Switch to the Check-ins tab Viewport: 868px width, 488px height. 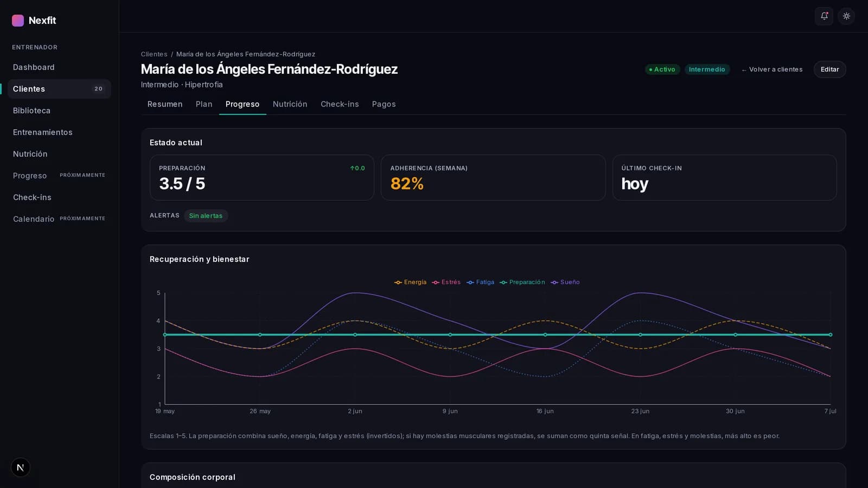[x=340, y=104]
